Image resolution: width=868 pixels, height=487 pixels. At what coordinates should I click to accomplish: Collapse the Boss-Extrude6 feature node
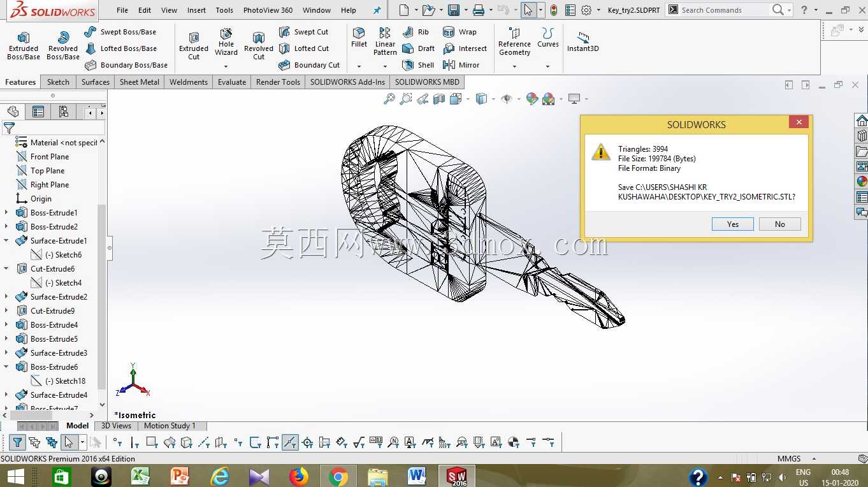[6, 367]
